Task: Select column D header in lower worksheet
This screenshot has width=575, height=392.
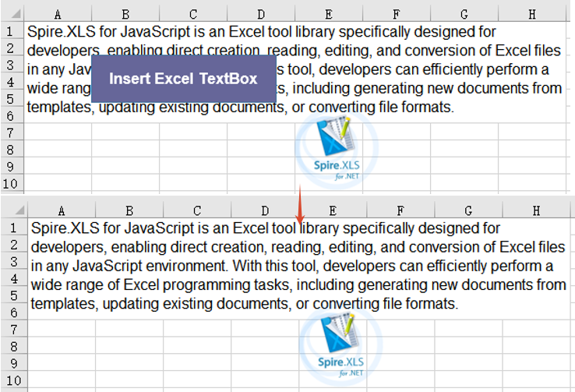Action: pos(265,211)
